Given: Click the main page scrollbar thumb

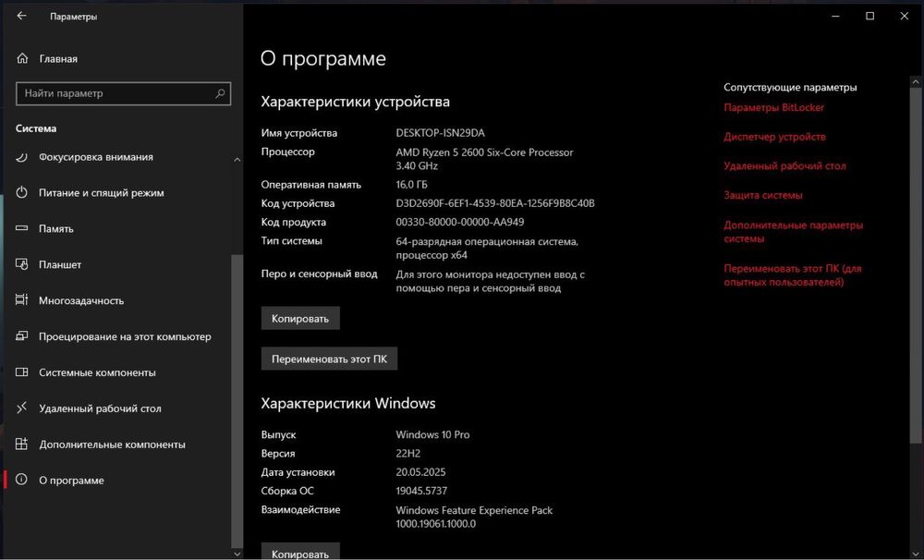Looking at the screenshot, I should (x=915, y=265).
